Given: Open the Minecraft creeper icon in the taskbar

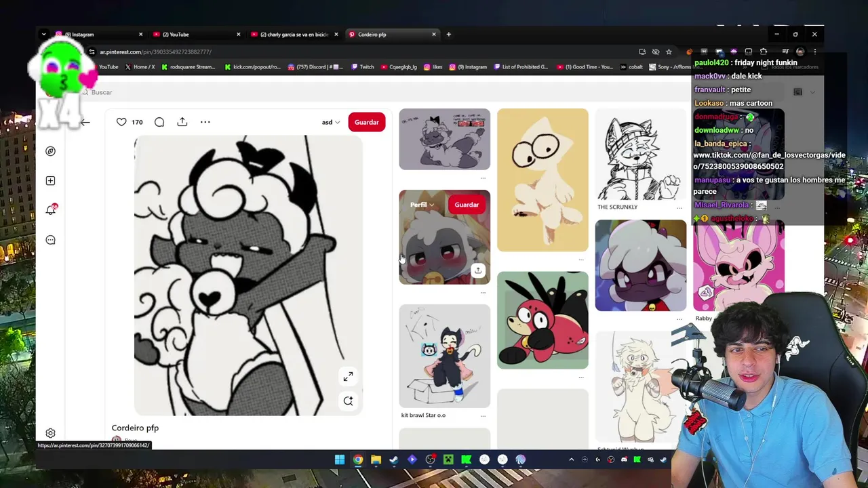Looking at the screenshot, I should [x=448, y=460].
